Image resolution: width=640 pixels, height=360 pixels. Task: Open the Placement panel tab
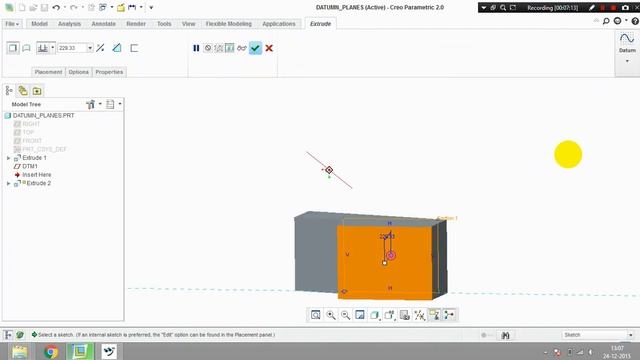coord(49,72)
